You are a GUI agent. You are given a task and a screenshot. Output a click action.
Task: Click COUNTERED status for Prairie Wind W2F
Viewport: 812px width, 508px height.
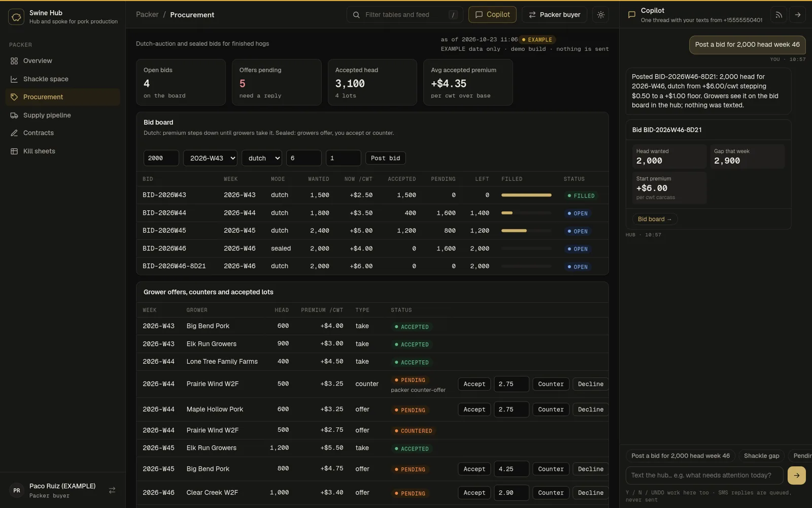point(414,431)
